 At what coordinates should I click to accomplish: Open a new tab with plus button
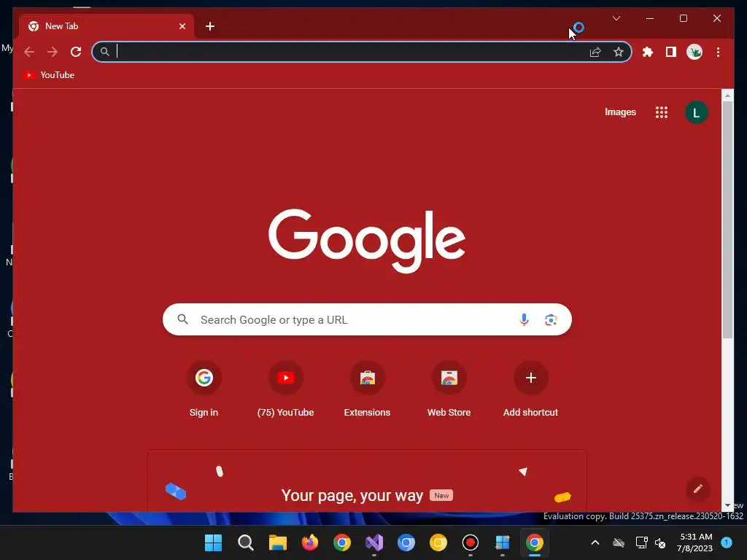click(210, 26)
